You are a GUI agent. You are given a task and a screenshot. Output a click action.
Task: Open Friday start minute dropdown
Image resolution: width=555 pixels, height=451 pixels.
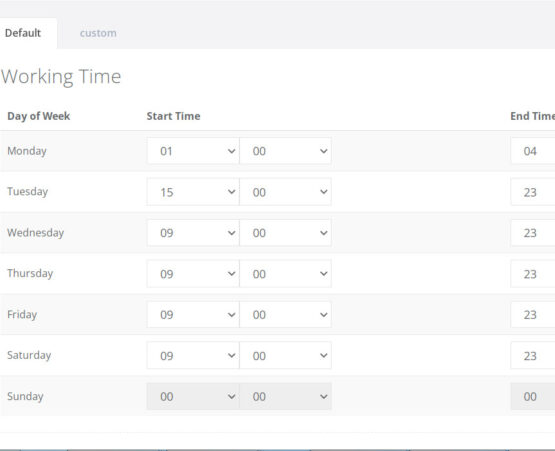pyautogui.click(x=285, y=315)
